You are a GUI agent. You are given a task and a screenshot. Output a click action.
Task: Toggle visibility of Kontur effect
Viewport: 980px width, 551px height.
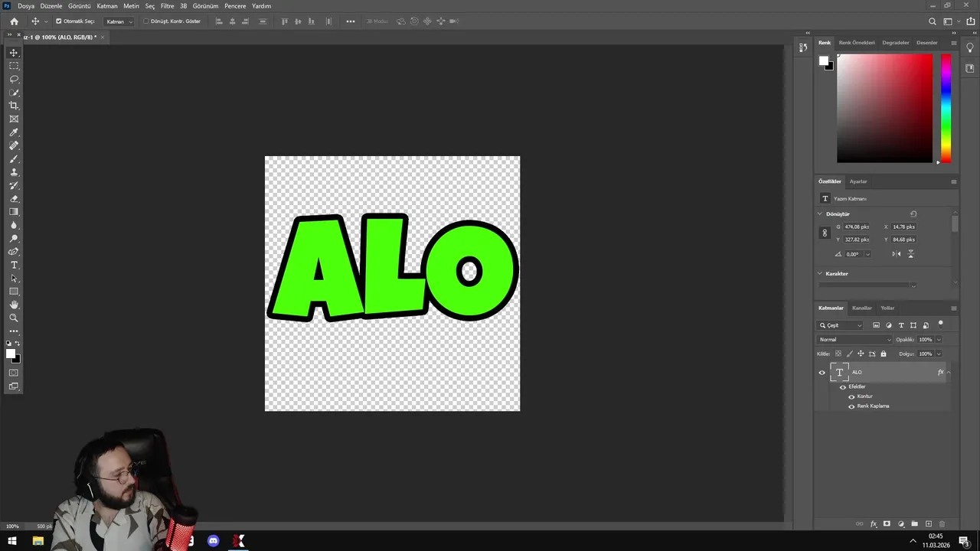(x=851, y=396)
